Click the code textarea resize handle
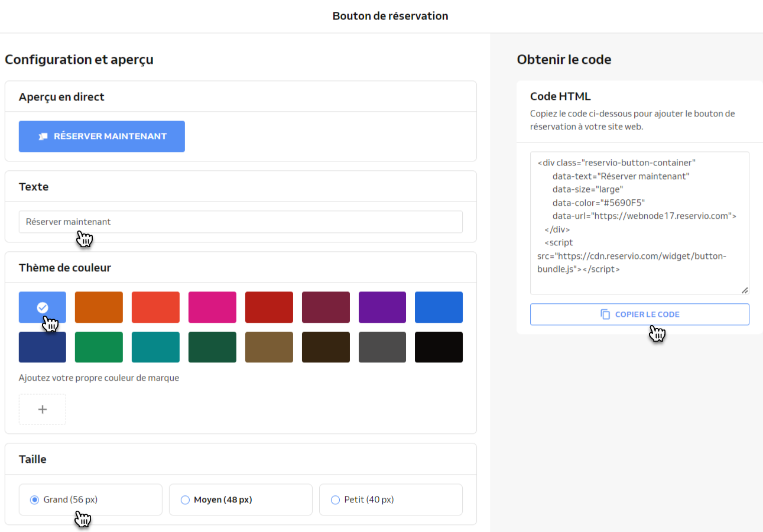763x532 pixels. coord(745,290)
